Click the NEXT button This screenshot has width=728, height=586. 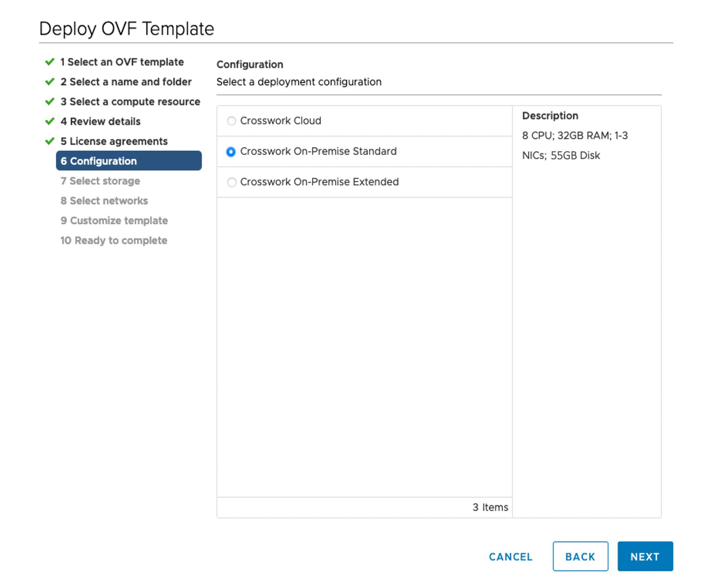click(x=645, y=556)
